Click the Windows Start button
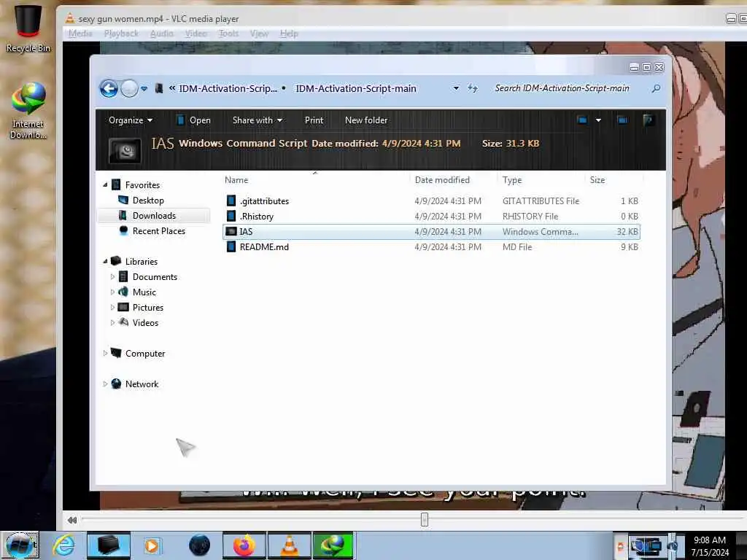747x560 pixels. 20,545
